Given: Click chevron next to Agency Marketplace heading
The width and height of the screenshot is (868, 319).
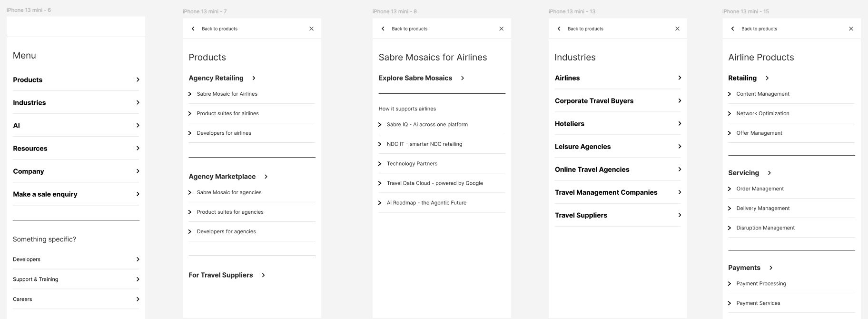Looking at the screenshot, I should point(266,177).
